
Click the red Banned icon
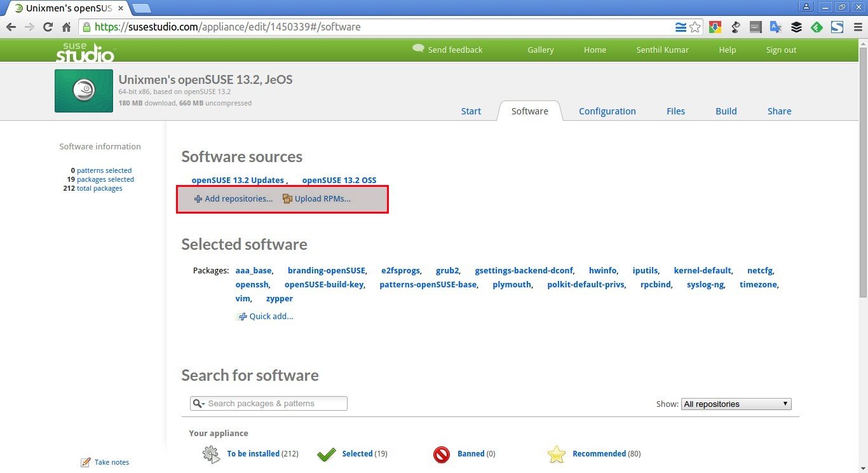click(x=442, y=454)
